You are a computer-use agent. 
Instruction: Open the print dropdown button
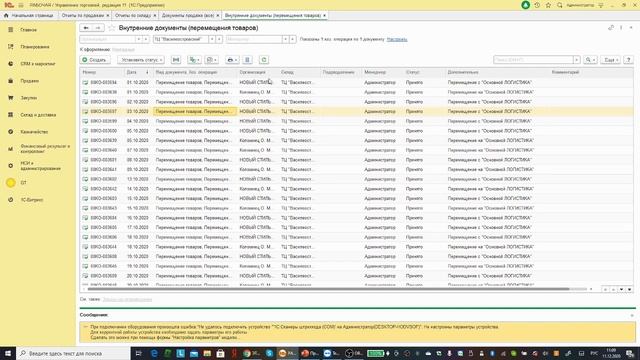(x=232, y=60)
